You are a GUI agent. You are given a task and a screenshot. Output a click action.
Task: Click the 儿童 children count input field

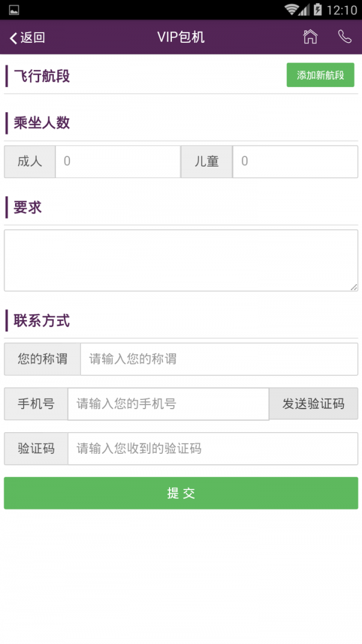click(x=295, y=161)
